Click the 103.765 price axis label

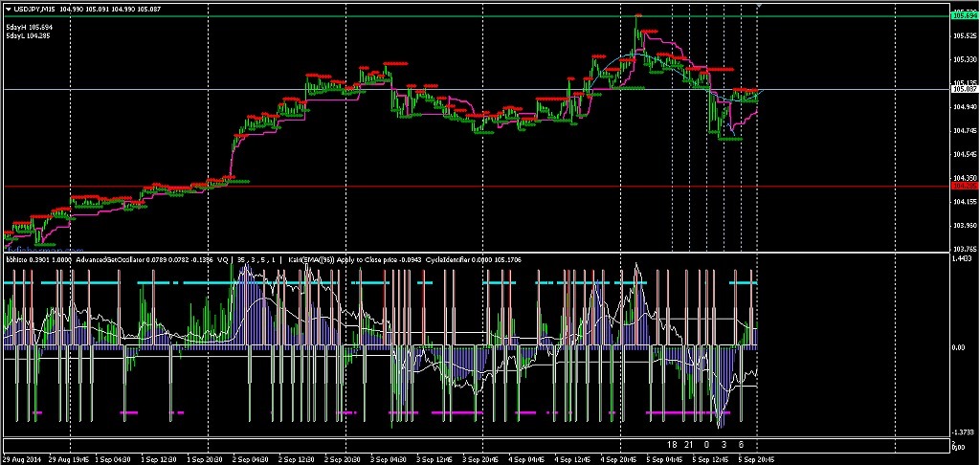(965, 248)
